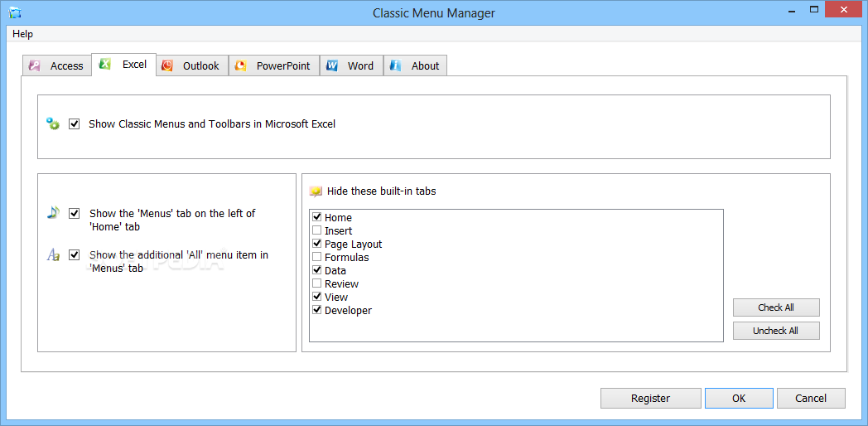The height and width of the screenshot is (426, 868).
Task: Click the 'Hide these built-in tabs' label
Action: pos(382,191)
